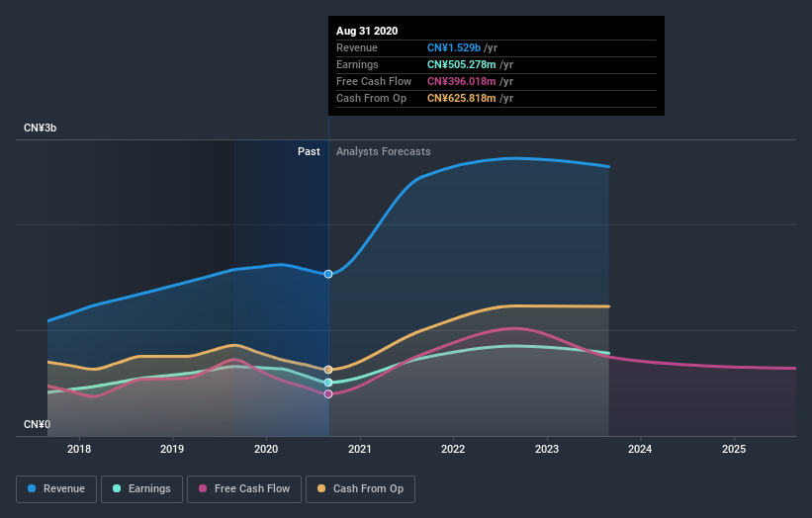Viewport: 812px width, 518px height.
Task: Toggle the Cash From Op legend button
Action: pyautogui.click(x=360, y=489)
